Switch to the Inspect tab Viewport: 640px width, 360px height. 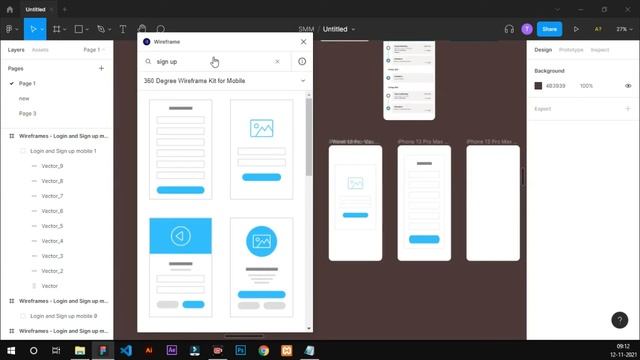tap(600, 50)
